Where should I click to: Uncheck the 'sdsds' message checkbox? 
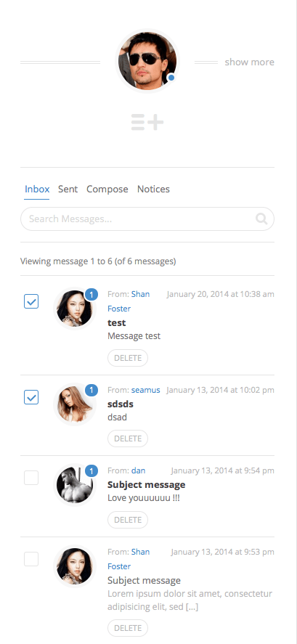pyautogui.click(x=31, y=397)
